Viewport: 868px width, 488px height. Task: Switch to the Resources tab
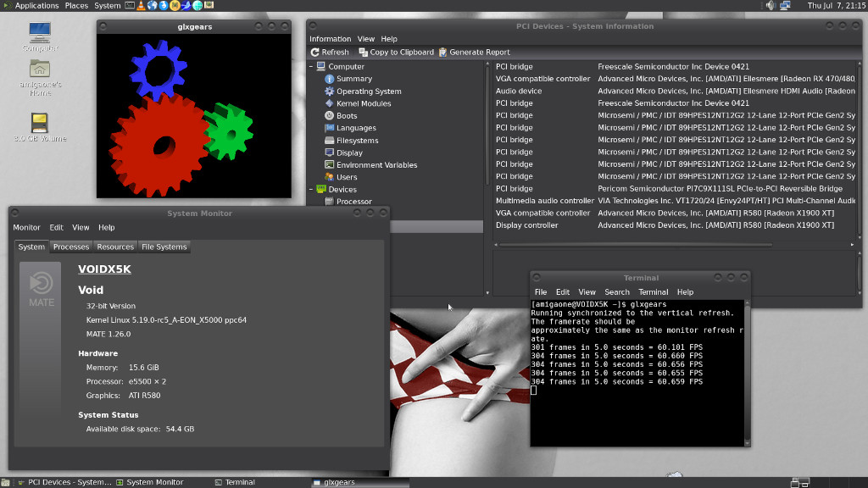[x=115, y=247]
